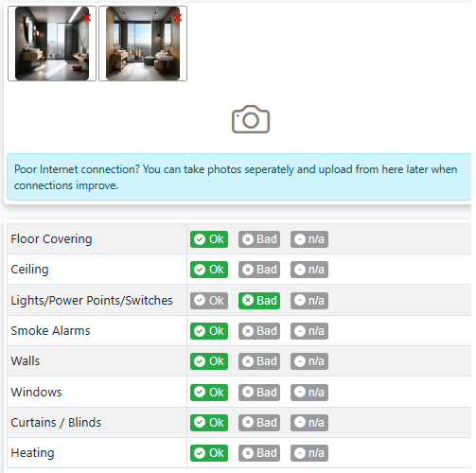This screenshot has width=476, height=473.
Task: Open the second wood bathroom thumbnail
Action: pyautogui.click(x=143, y=44)
